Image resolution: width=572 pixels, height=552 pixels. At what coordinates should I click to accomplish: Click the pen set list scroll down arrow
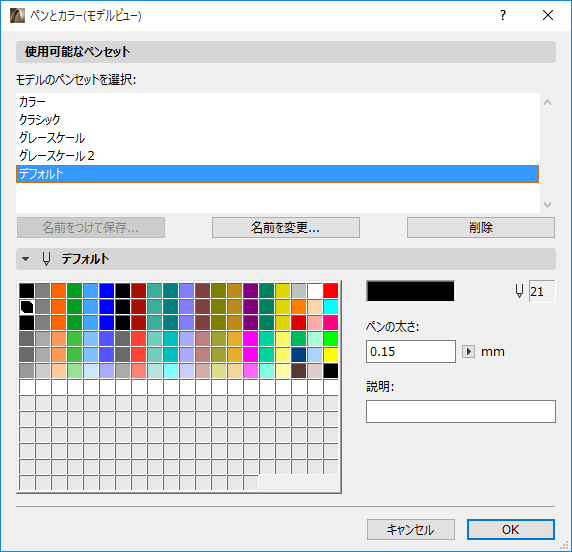point(547,205)
